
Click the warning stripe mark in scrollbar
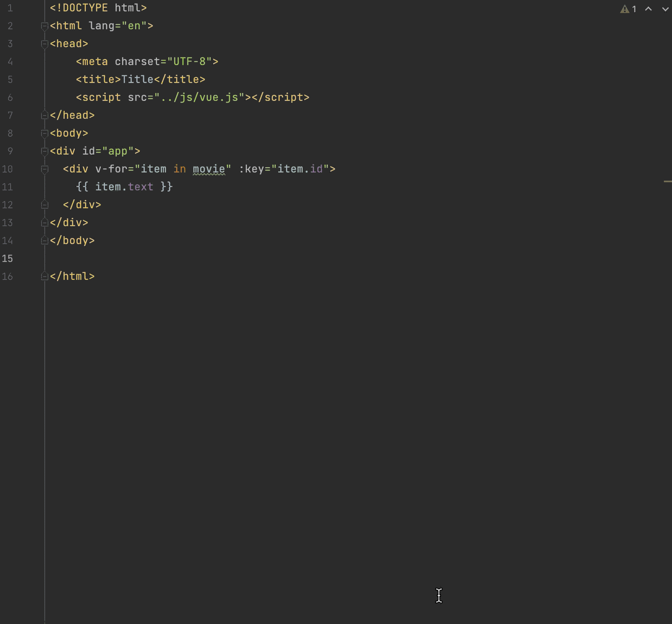[668, 181]
